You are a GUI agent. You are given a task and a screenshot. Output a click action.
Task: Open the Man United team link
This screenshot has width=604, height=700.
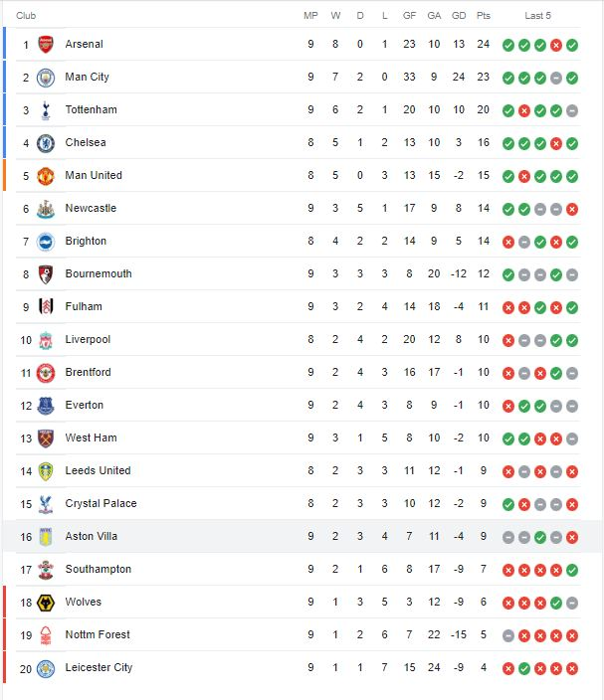click(x=94, y=175)
